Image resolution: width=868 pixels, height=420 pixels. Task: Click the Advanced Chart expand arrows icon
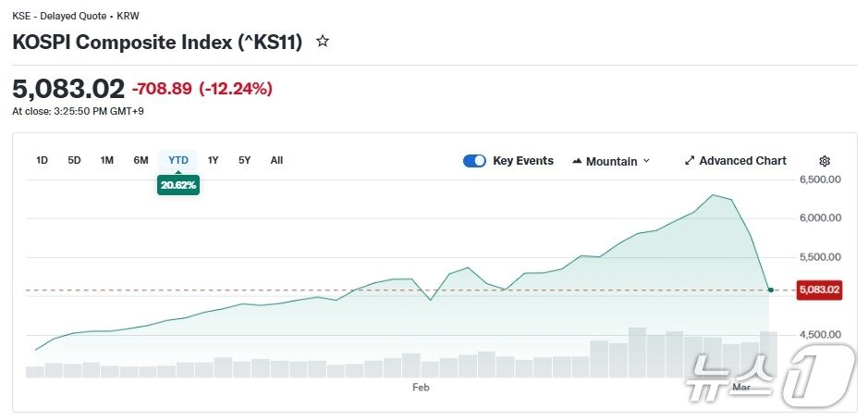pos(689,161)
